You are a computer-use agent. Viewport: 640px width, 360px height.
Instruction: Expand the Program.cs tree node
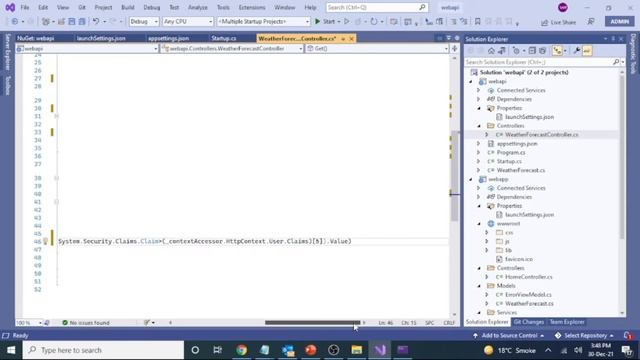(479, 153)
